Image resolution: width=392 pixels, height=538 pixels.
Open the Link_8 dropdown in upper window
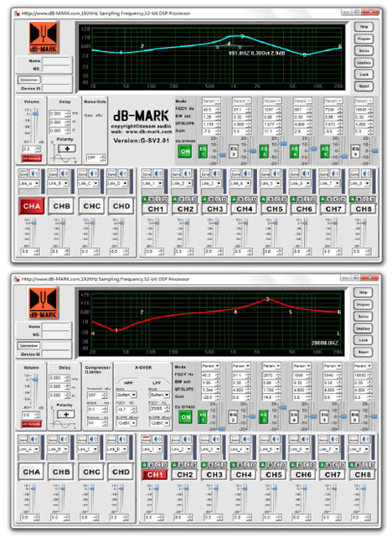[360, 184]
